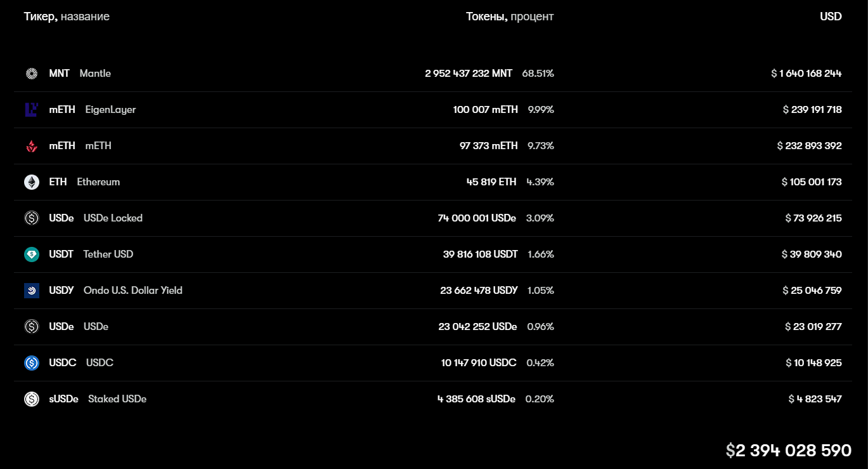Open the Ondo U.S. Dollar Yield entry
The width and height of the screenshot is (868, 469).
(x=133, y=291)
